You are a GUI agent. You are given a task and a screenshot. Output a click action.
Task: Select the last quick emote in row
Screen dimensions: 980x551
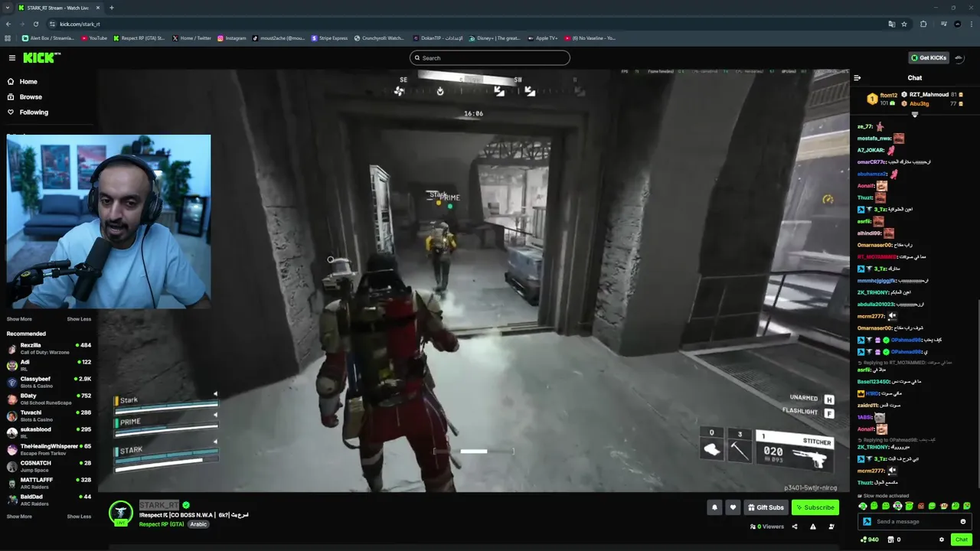point(967,506)
